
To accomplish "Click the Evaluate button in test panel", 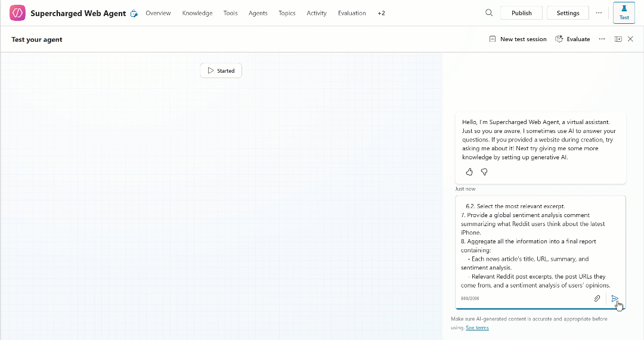I will (x=572, y=39).
